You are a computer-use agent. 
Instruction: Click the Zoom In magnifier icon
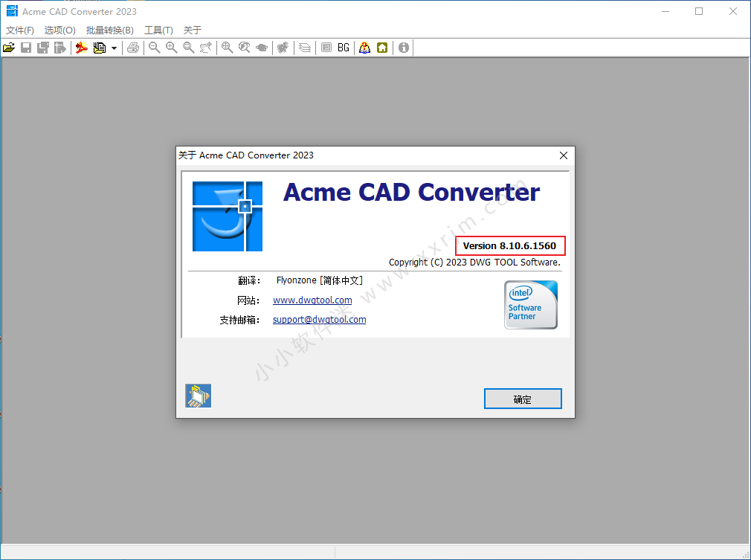point(172,48)
